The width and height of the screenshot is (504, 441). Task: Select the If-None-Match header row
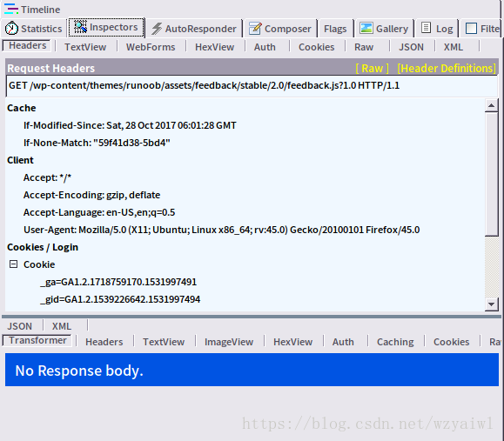97,143
